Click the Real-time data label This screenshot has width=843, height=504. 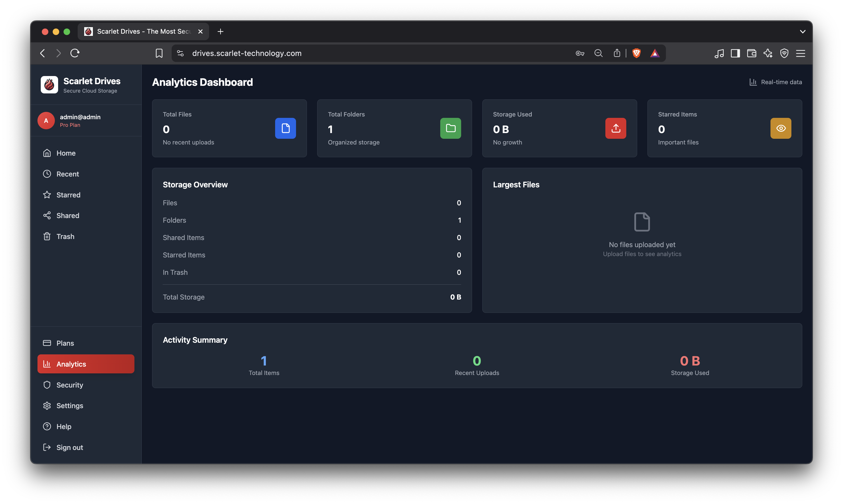click(781, 82)
